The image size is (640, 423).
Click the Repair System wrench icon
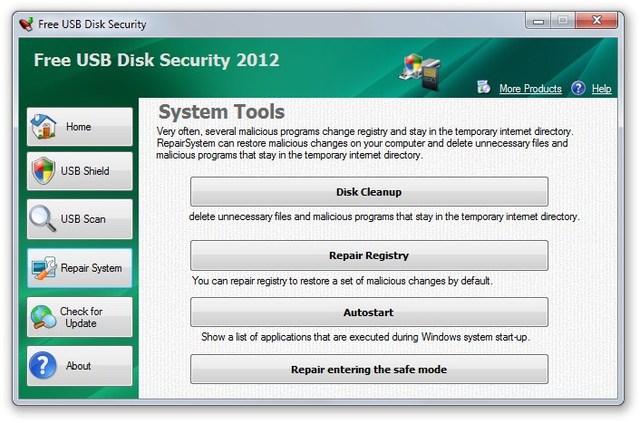(44, 268)
